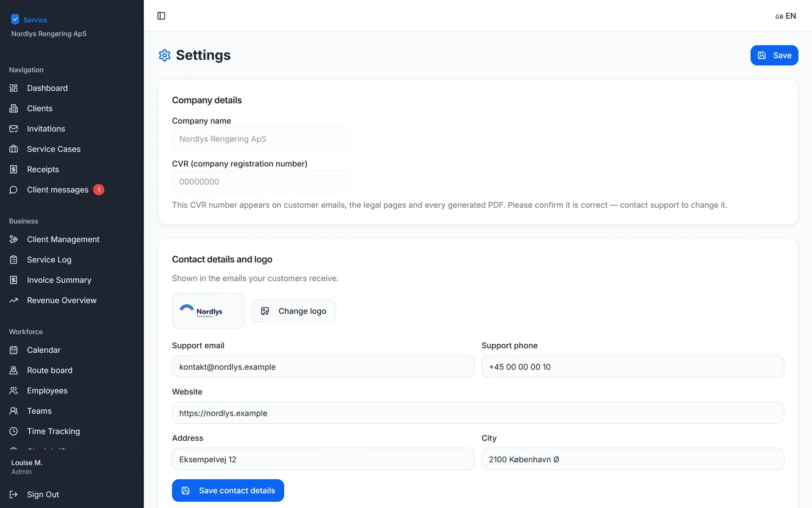Image resolution: width=812 pixels, height=508 pixels.
Task: Click the Route board icon
Action: pyautogui.click(x=14, y=370)
